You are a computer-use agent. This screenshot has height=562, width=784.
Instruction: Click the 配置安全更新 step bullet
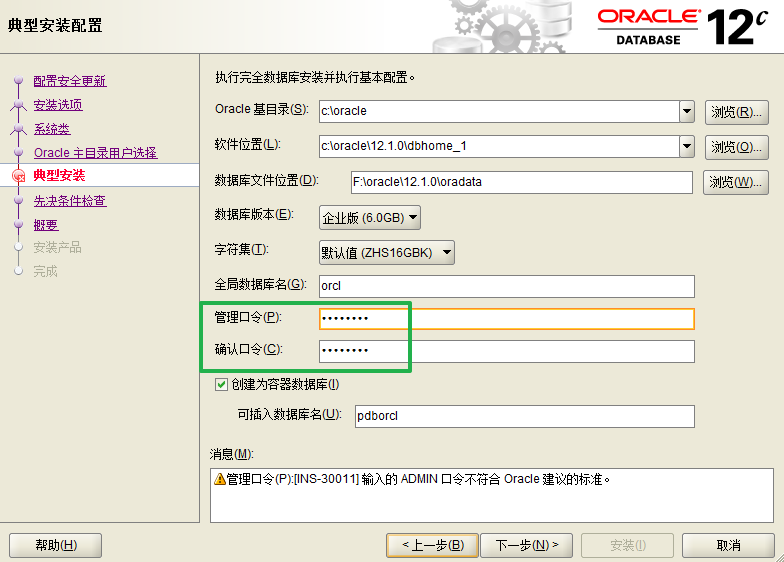18,80
